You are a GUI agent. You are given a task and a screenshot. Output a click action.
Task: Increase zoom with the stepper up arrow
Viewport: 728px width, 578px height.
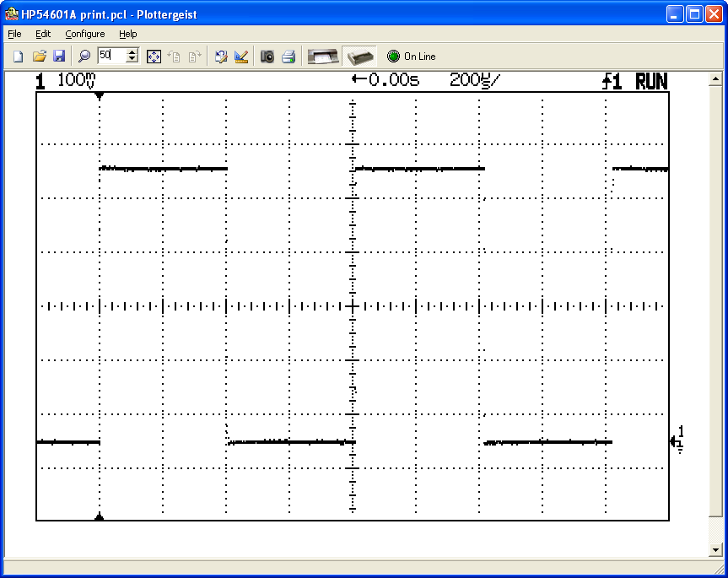[x=132, y=51]
